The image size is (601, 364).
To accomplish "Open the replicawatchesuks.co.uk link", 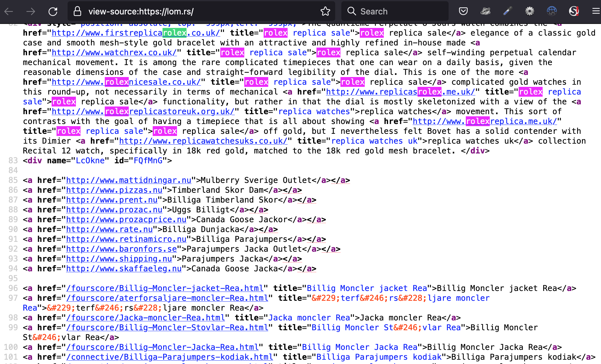I will point(203,141).
